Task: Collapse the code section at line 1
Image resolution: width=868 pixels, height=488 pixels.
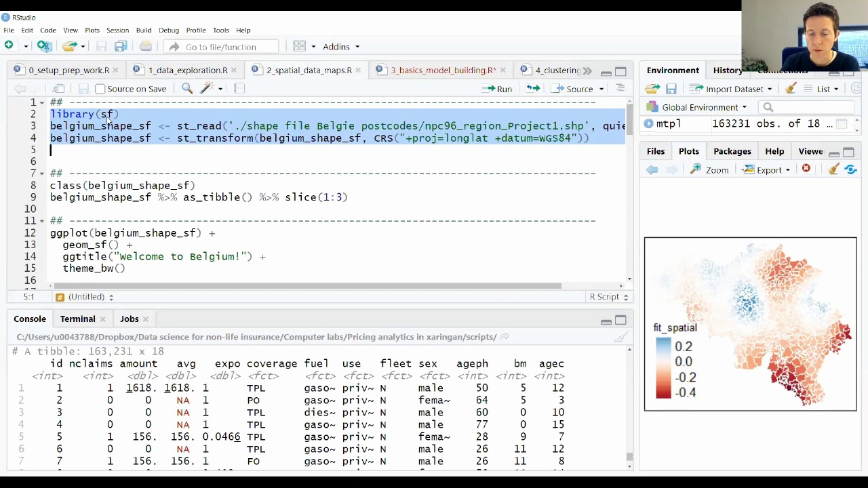Action: [x=41, y=102]
